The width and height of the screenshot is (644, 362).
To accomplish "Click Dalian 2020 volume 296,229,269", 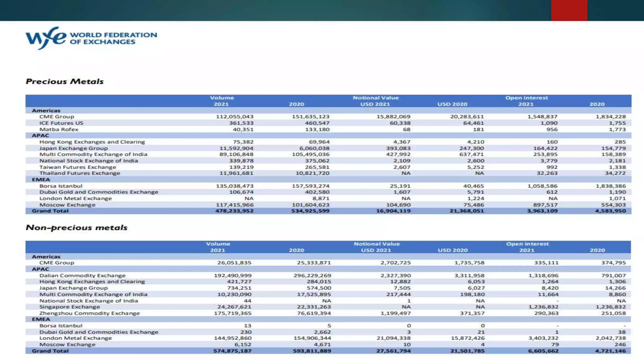I will (x=312, y=276).
